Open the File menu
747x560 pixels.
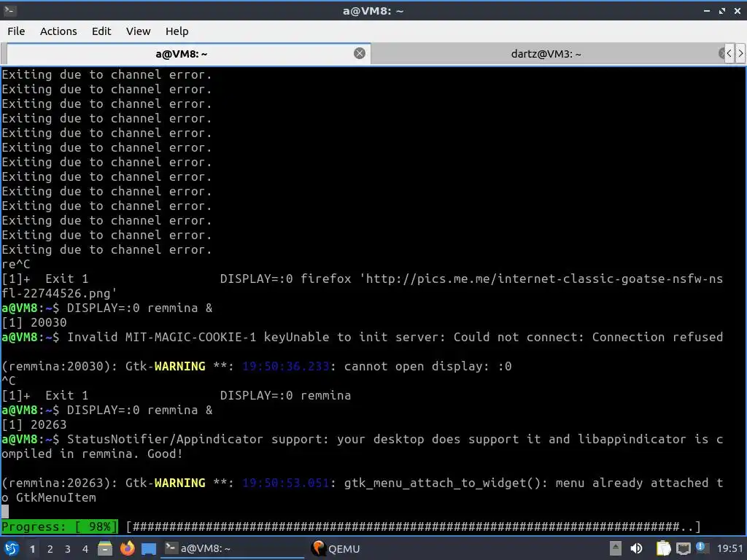point(16,31)
